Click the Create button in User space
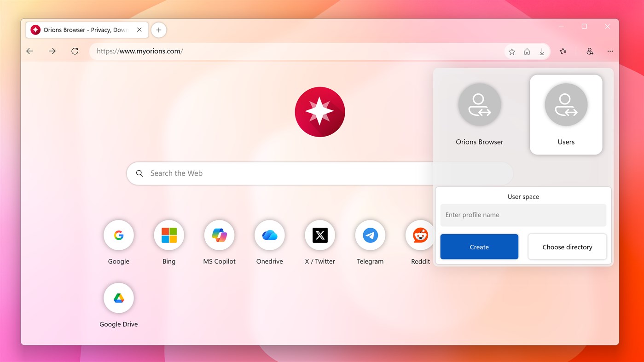The height and width of the screenshot is (362, 644). 479,247
